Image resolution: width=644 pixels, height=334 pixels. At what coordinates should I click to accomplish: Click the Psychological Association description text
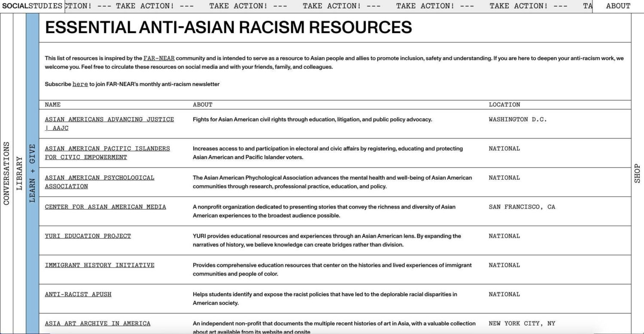332,182
